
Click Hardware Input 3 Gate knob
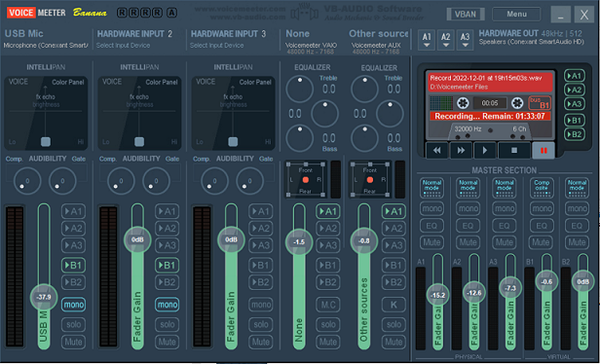pos(250,181)
